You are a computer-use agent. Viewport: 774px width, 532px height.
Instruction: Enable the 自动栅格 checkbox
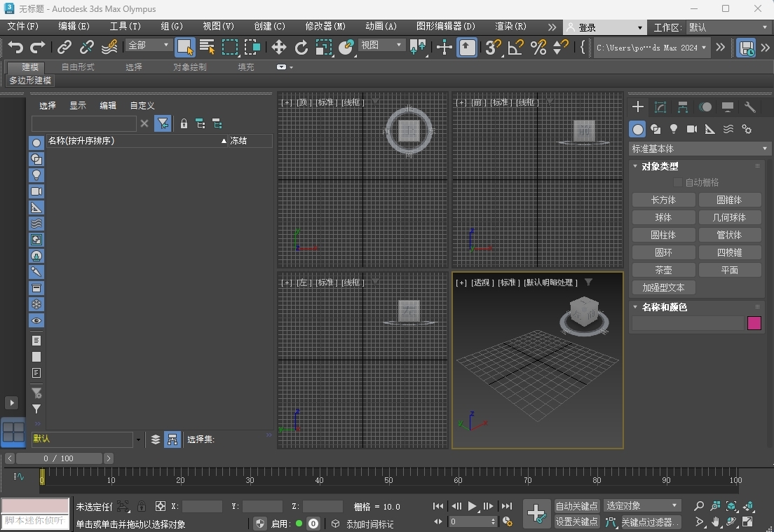tap(677, 182)
